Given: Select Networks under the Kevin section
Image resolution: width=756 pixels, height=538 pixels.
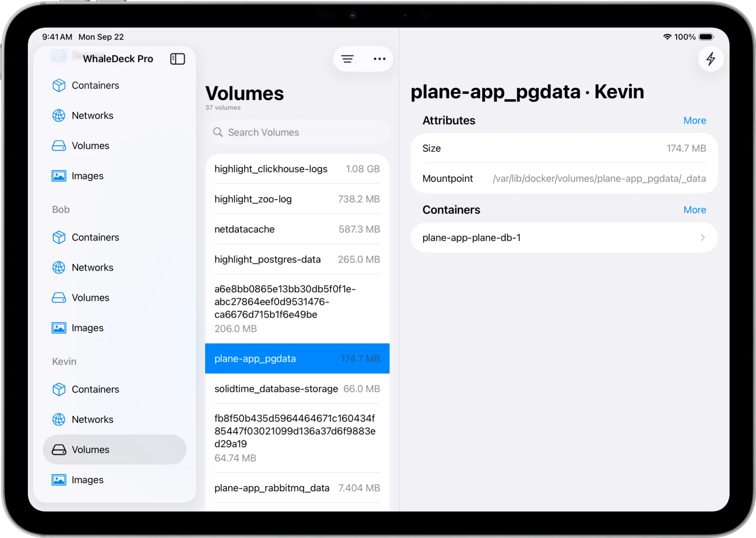Looking at the screenshot, I should [92, 420].
